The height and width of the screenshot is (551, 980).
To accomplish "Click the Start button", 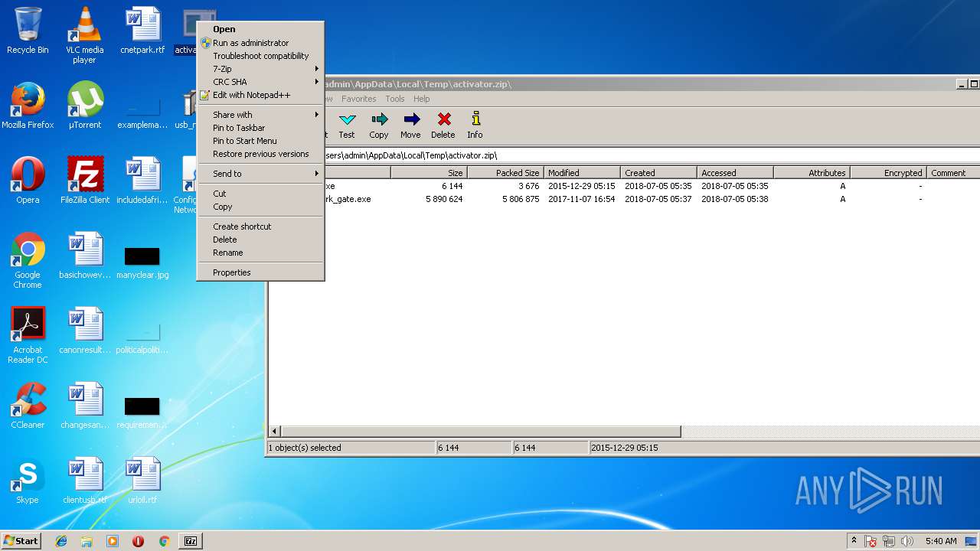I will 21,541.
